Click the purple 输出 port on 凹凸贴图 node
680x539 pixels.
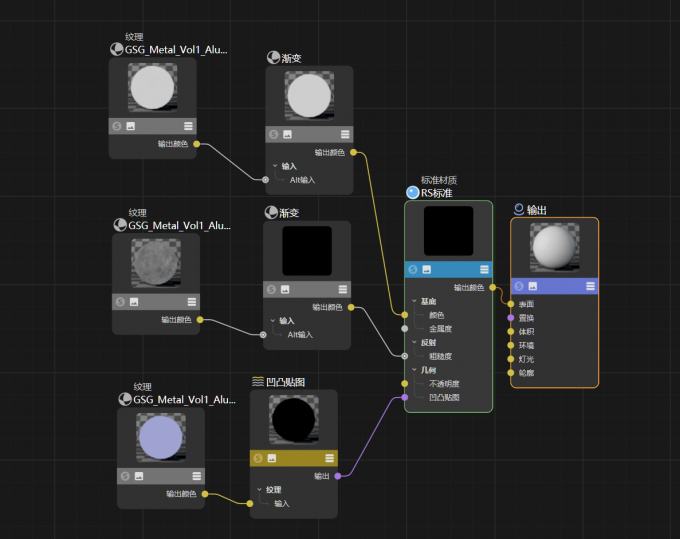click(338, 476)
